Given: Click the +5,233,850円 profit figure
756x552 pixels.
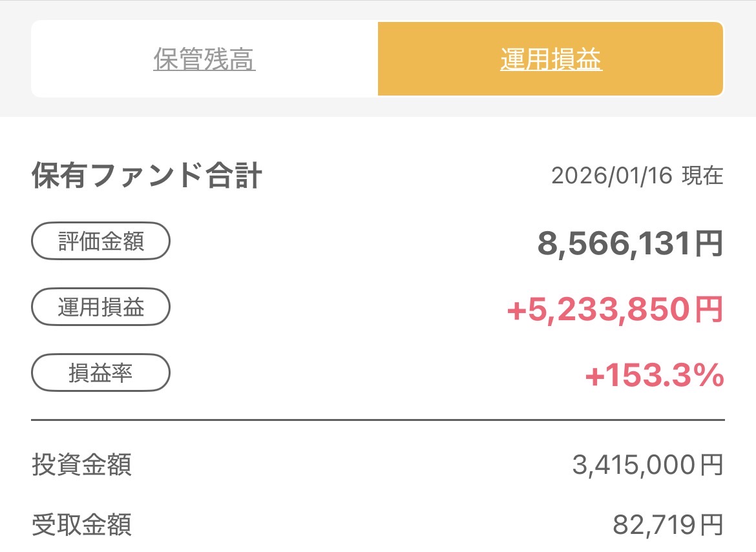Looking at the screenshot, I should click(x=614, y=311).
